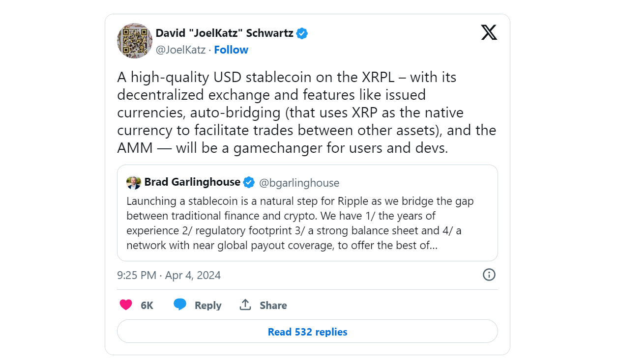The image size is (617, 364).
Task: Open David "JoelKatz" Schwartz's profile name
Action: pos(224,33)
